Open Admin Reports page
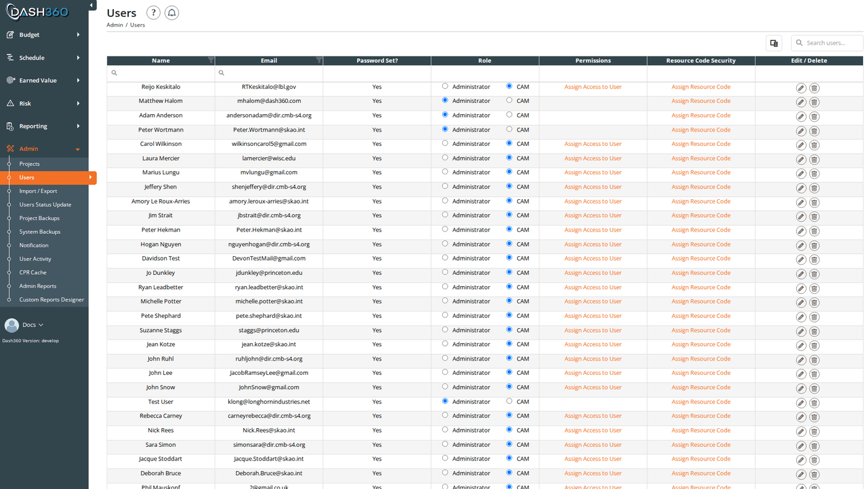 38,286
